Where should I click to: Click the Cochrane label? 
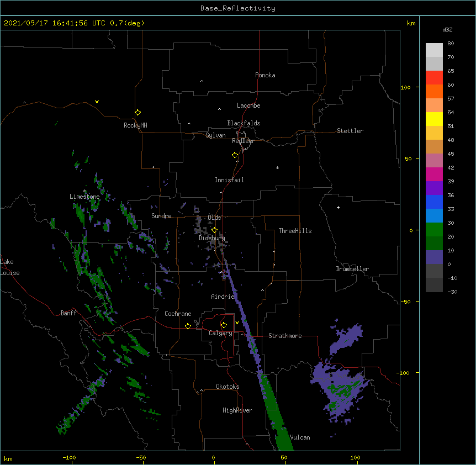[178, 314]
